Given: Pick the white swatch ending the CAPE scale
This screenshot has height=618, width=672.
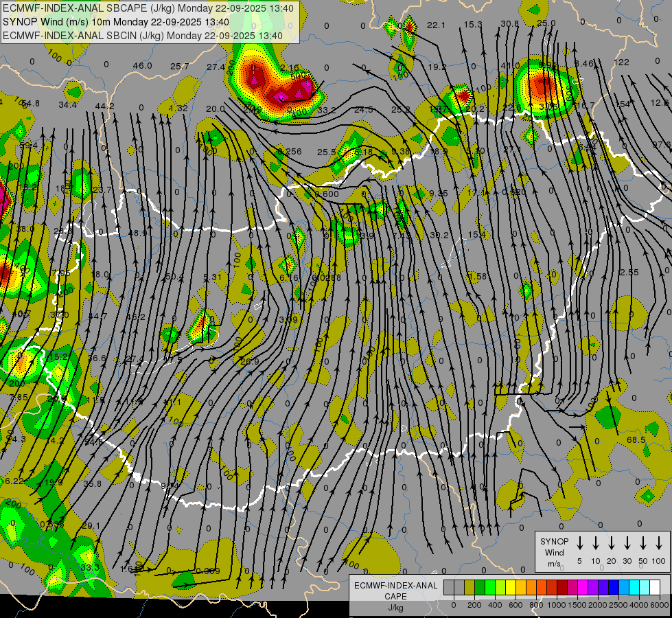Looking at the screenshot, I should [x=654, y=587].
